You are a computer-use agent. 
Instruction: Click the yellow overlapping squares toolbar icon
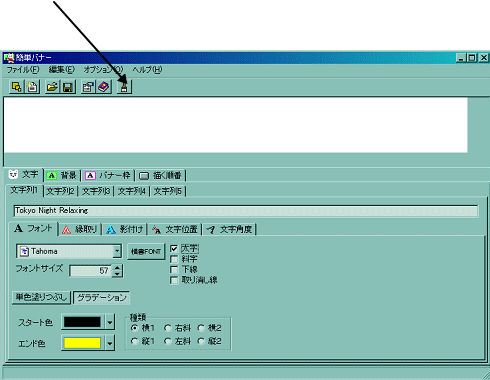(x=17, y=87)
